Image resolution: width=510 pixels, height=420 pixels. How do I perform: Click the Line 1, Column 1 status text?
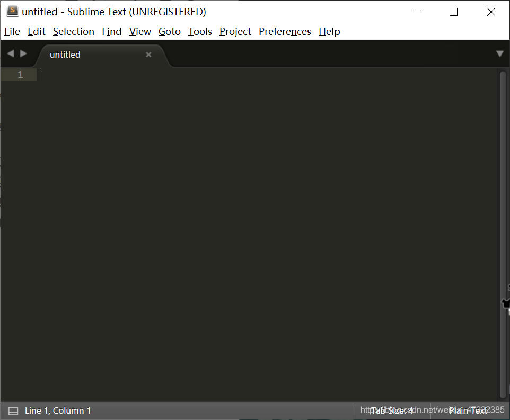pyautogui.click(x=58, y=410)
